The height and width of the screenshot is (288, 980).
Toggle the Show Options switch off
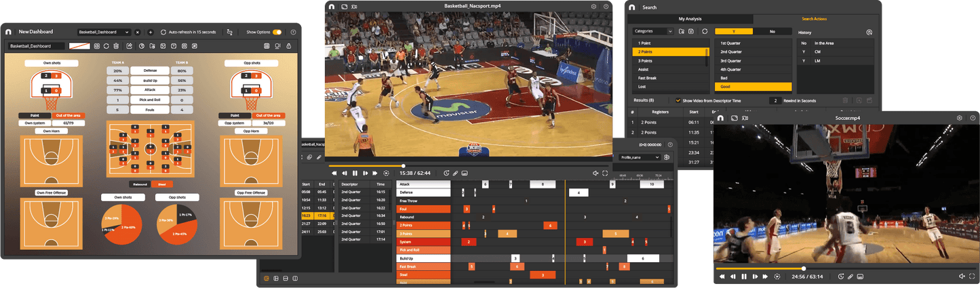point(277,32)
